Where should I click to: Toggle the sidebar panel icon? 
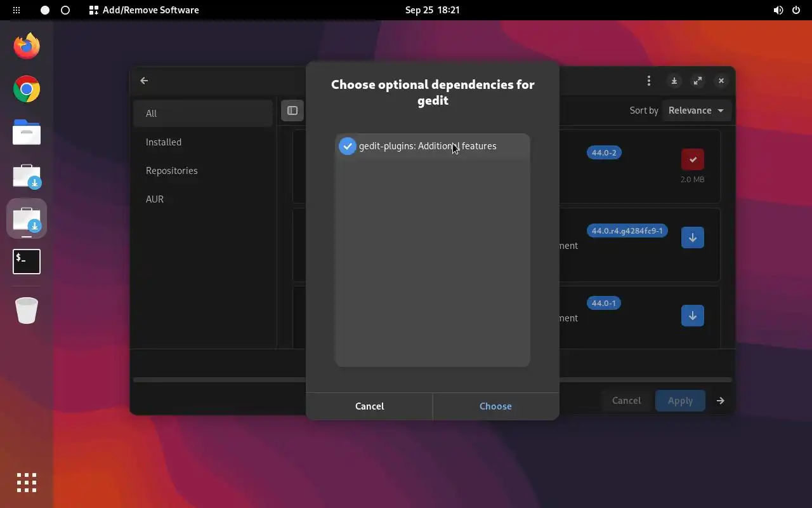(x=292, y=110)
